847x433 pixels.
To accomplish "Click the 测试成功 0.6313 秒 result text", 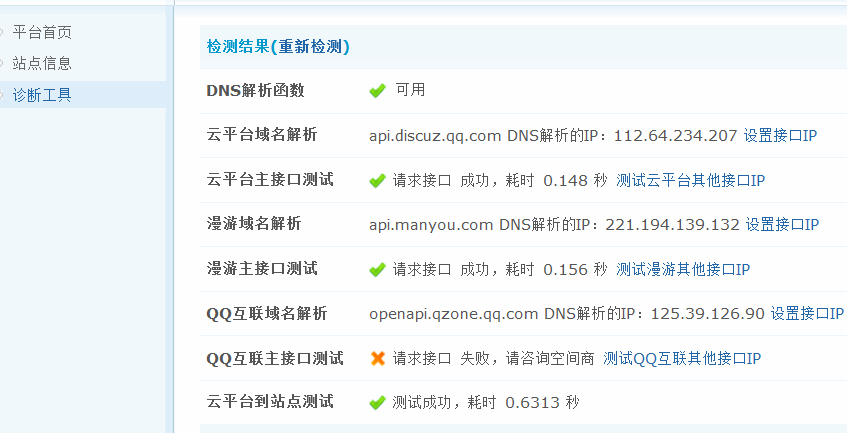I will pyautogui.click(x=485, y=403).
